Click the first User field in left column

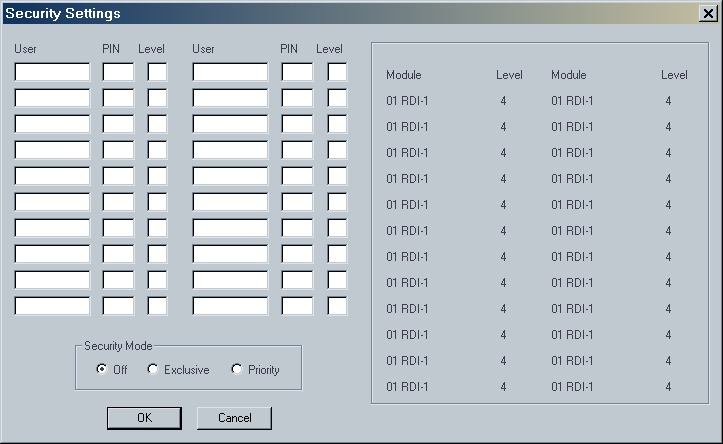pyautogui.click(x=52, y=72)
